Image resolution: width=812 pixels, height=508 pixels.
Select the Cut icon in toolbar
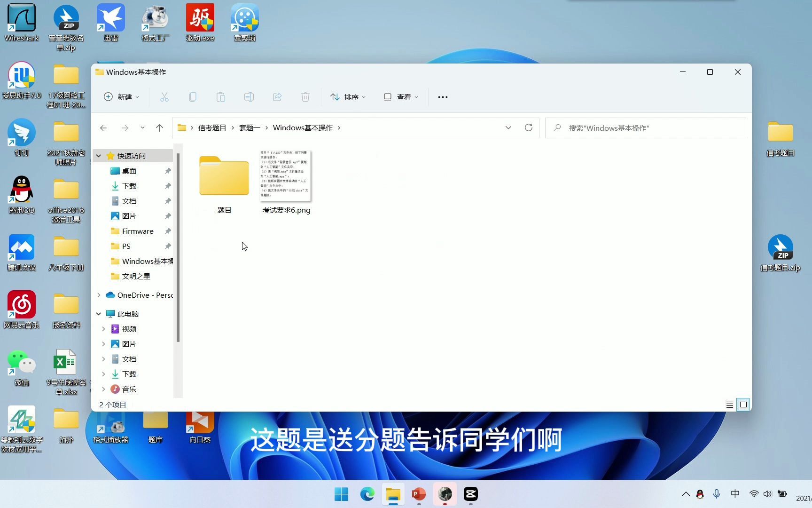click(164, 97)
